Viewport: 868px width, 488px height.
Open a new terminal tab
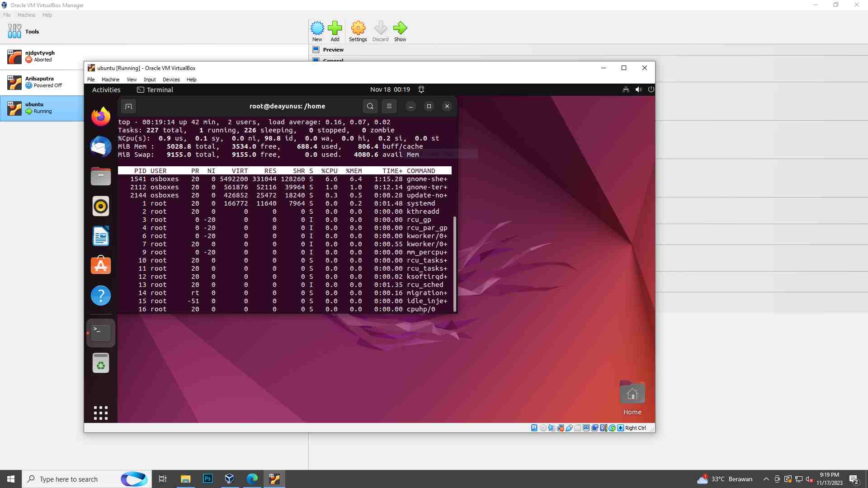pos(128,106)
